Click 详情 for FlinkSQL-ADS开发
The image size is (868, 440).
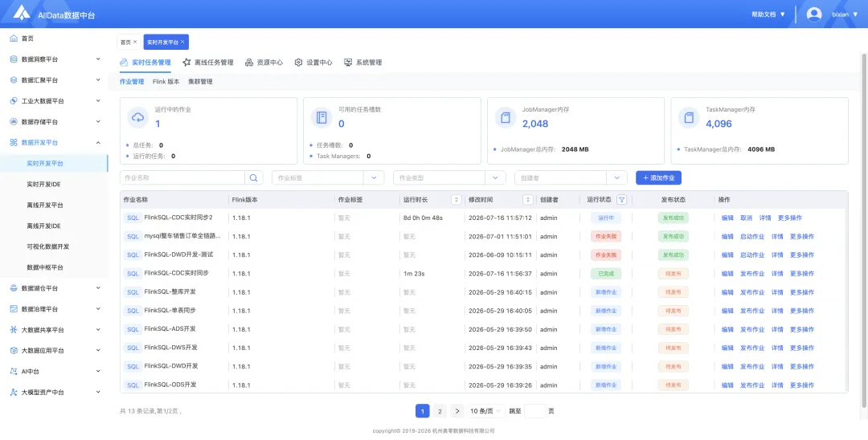click(777, 329)
